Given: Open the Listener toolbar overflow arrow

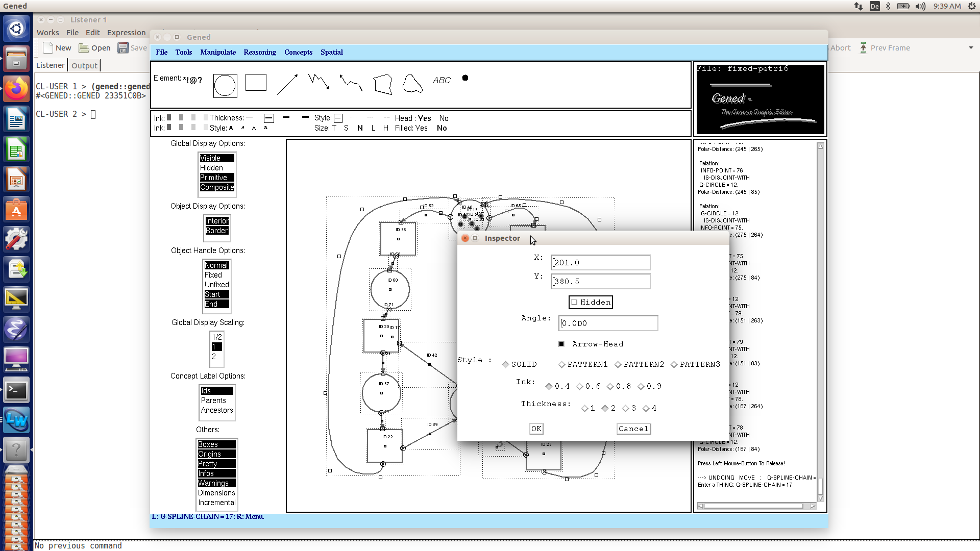Looking at the screenshot, I should [971, 48].
